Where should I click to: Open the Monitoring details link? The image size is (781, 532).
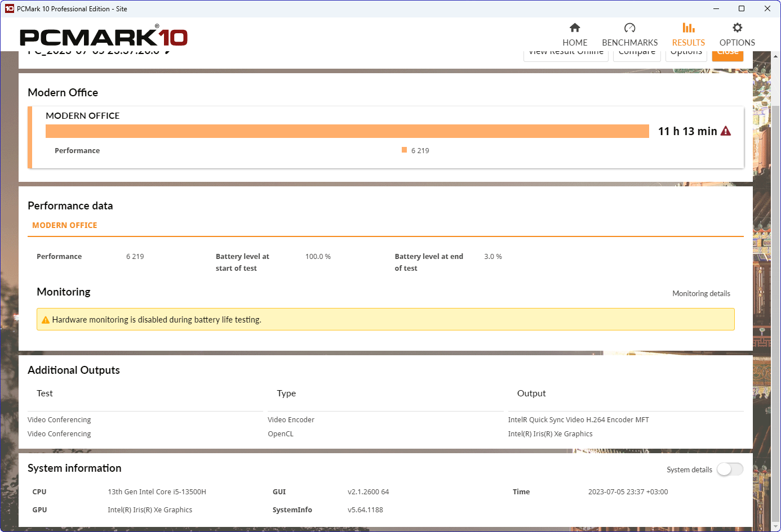701,293
